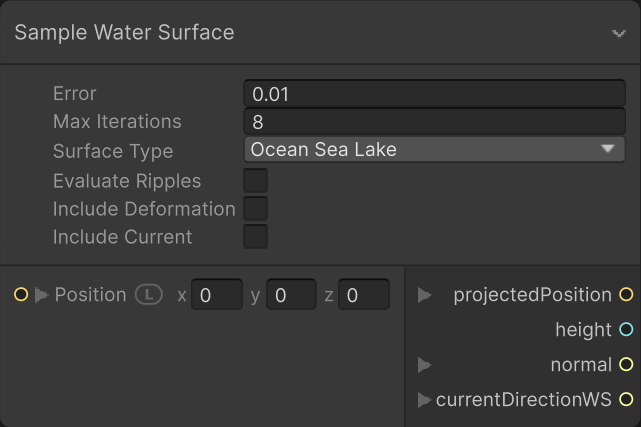641x427 pixels.
Task: Click the Position y value field
Action: point(290,295)
